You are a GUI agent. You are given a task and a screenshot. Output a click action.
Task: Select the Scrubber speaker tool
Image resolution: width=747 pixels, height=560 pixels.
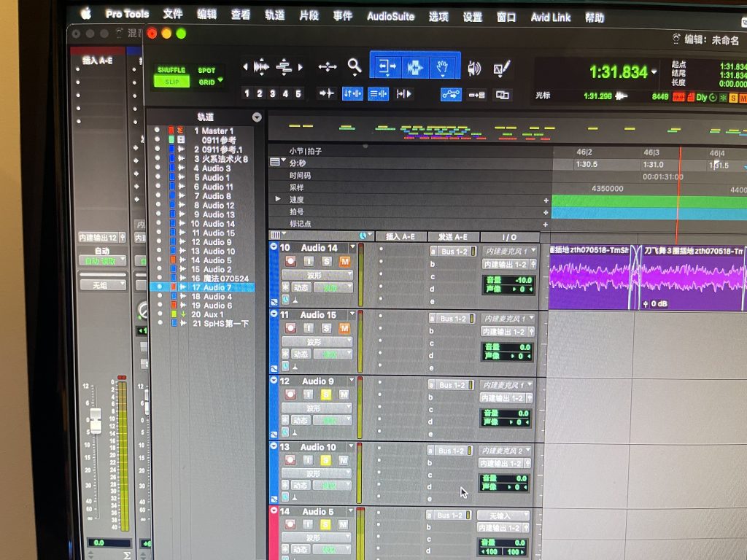[x=473, y=69]
